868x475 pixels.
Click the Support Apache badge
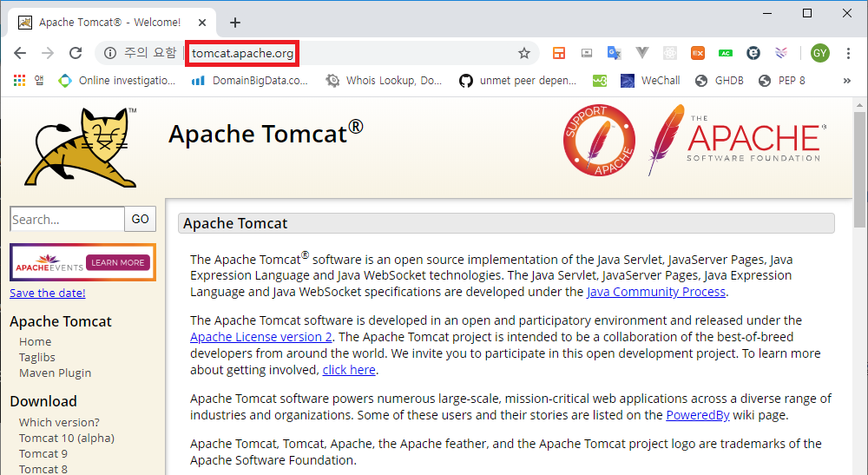[x=599, y=141]
